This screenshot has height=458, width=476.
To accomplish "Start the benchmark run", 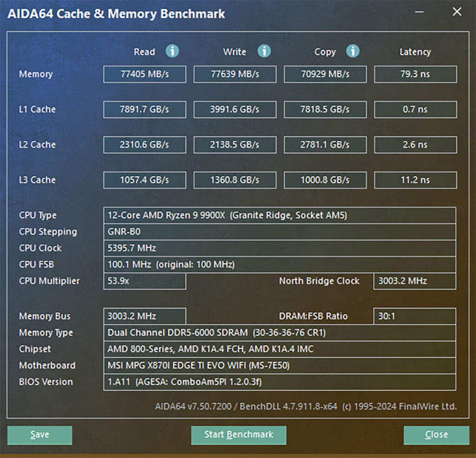I will [x=238, y=435].
